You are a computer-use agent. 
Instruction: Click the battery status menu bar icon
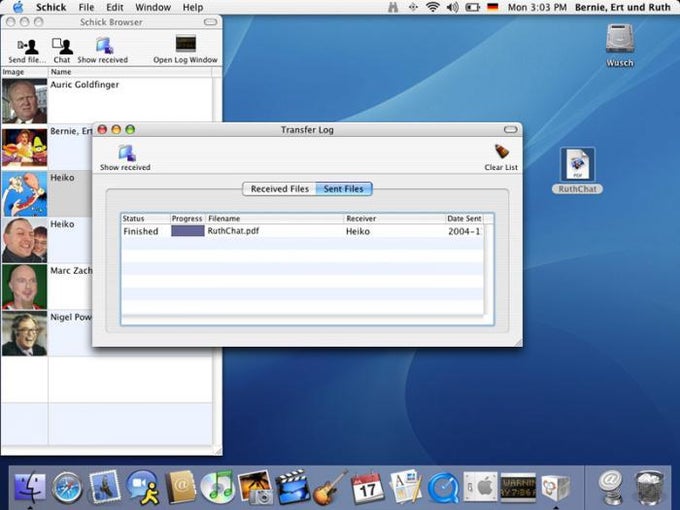473,7
